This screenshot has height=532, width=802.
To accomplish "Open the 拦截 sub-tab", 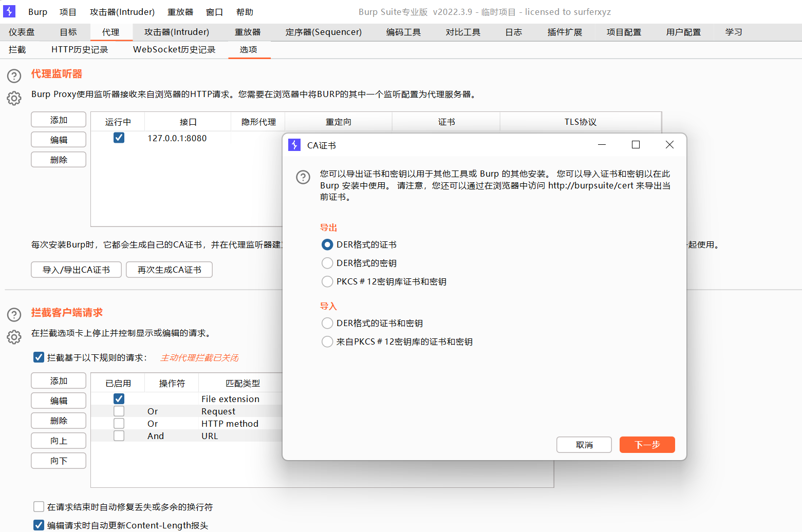I will point(17,49).
